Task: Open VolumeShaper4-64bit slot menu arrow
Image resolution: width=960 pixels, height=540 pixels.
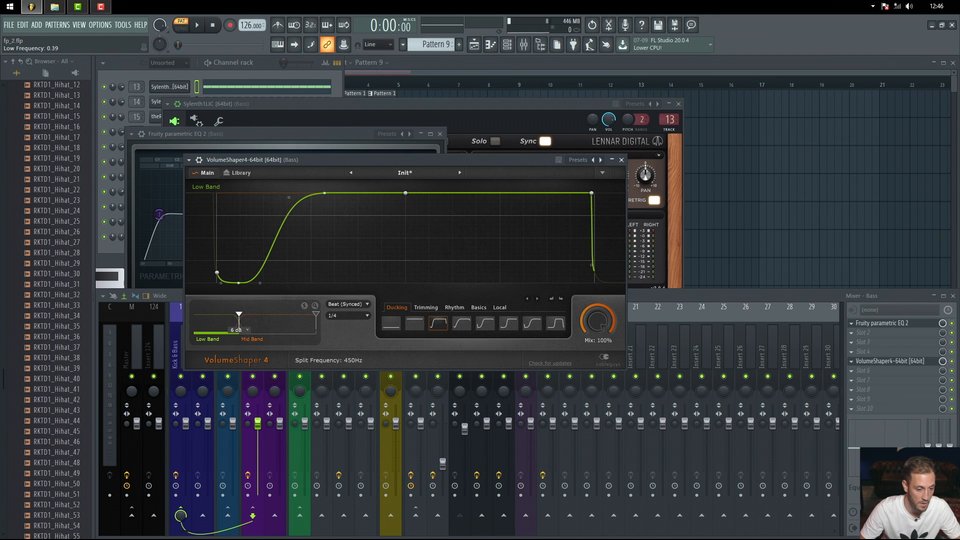Action: (851, 361)
